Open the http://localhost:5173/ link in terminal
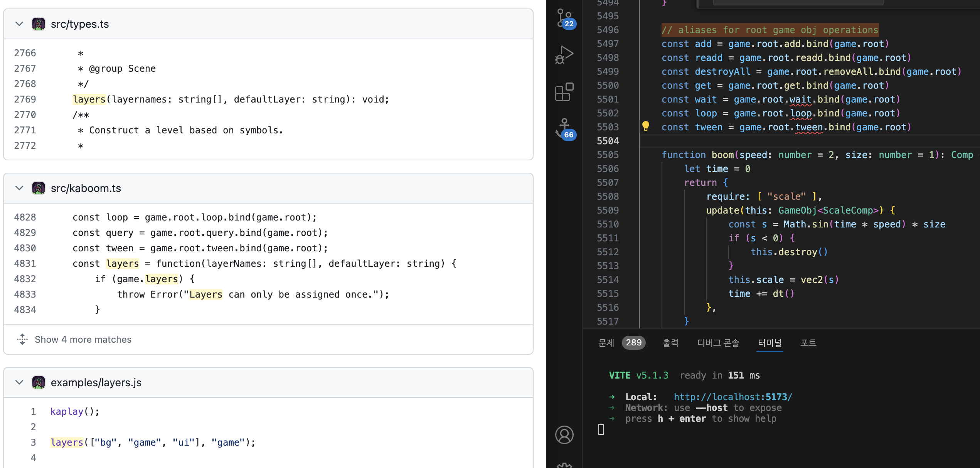The width and height of the screenshot is (980, 468). [x=733, y=397]
